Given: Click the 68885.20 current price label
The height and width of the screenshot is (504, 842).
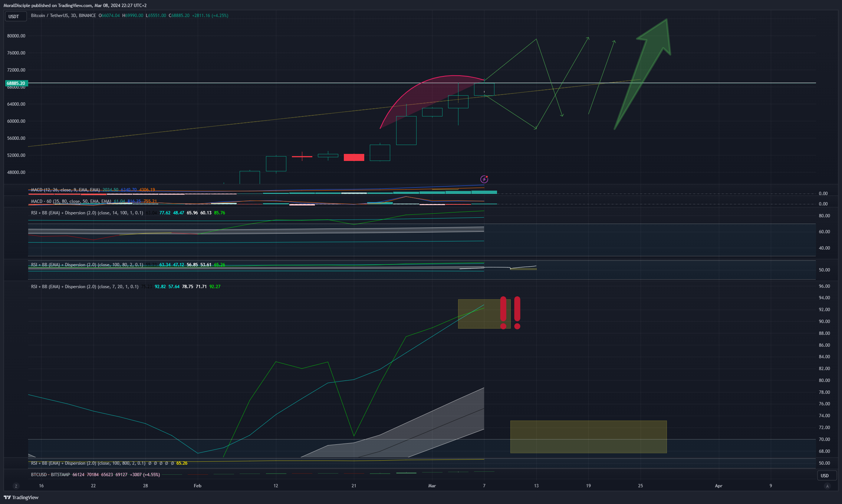Looking at the screenshot, I should click(x=16, y=83).
